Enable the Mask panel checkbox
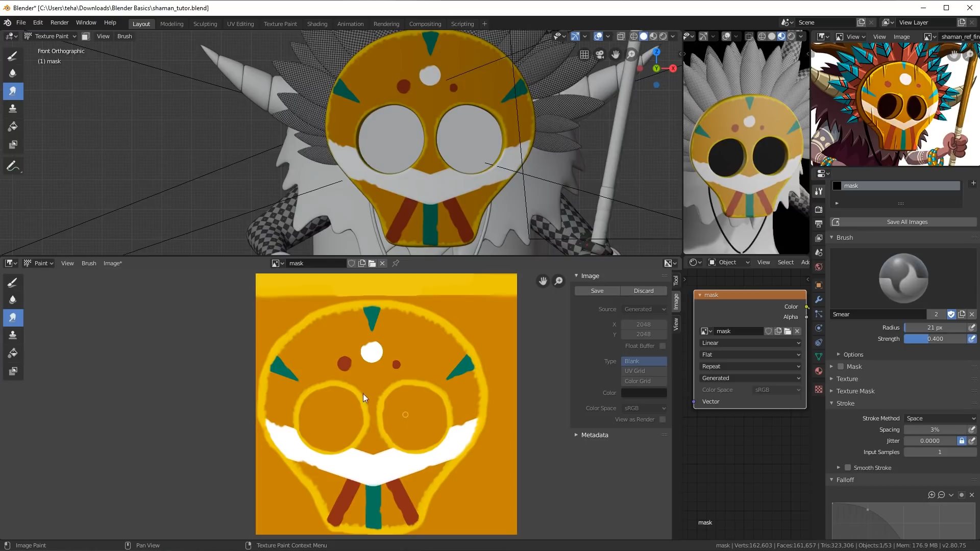The image size is (980, 551). (841, 366)
